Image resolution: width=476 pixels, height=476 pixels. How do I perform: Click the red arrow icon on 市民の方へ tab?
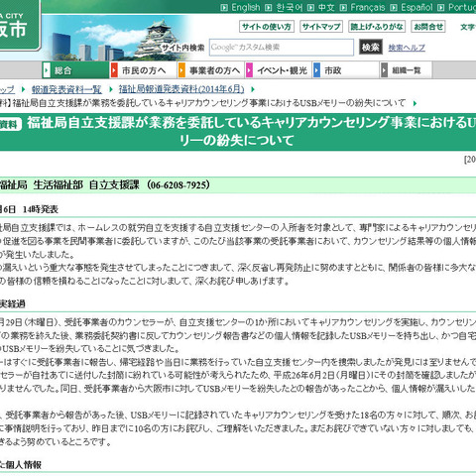point(114,70)
